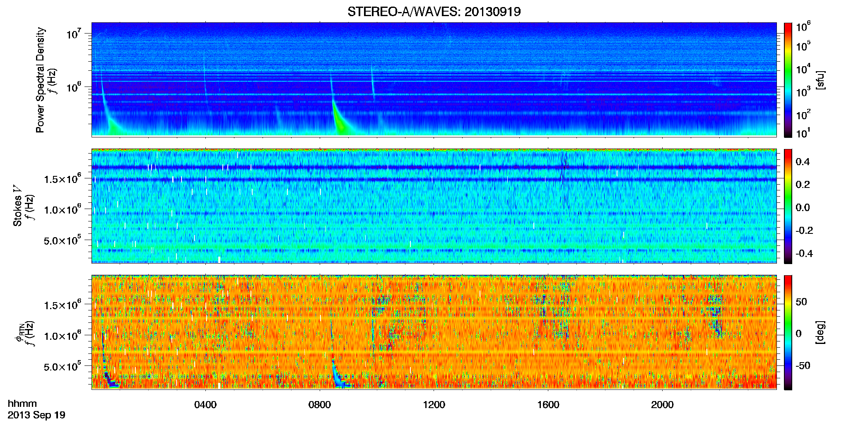Viewport: 868px width, 447px height.
Task: Click the 10^4 label on sfu colorbar
Action: click(803, 69)
